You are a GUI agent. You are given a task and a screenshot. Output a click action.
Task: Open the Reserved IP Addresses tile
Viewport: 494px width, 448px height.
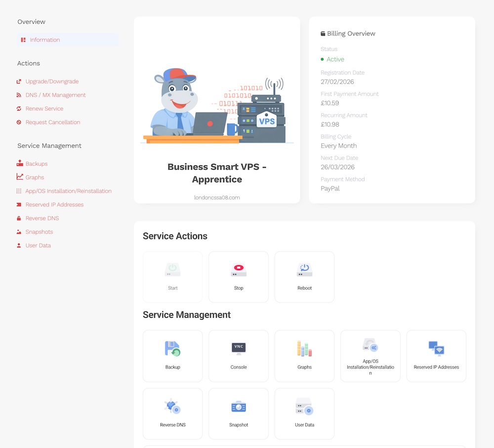coord(436,356)
